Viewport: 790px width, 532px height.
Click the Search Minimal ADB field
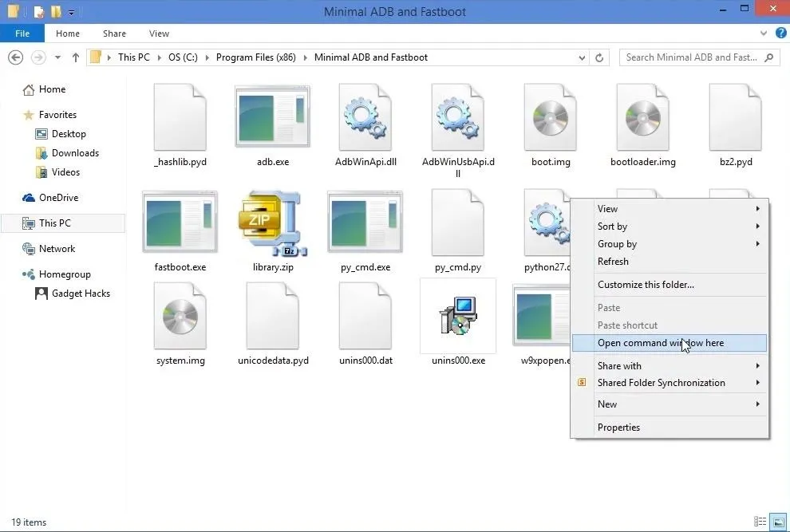(698, 57)
